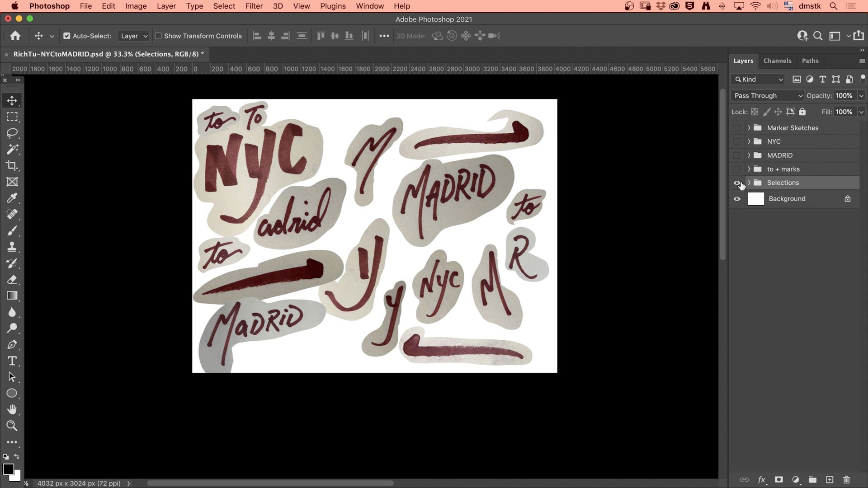The height and width of the screenshot is (488, 868).
Task: Select the Hand tool
Action: (12, 409)
